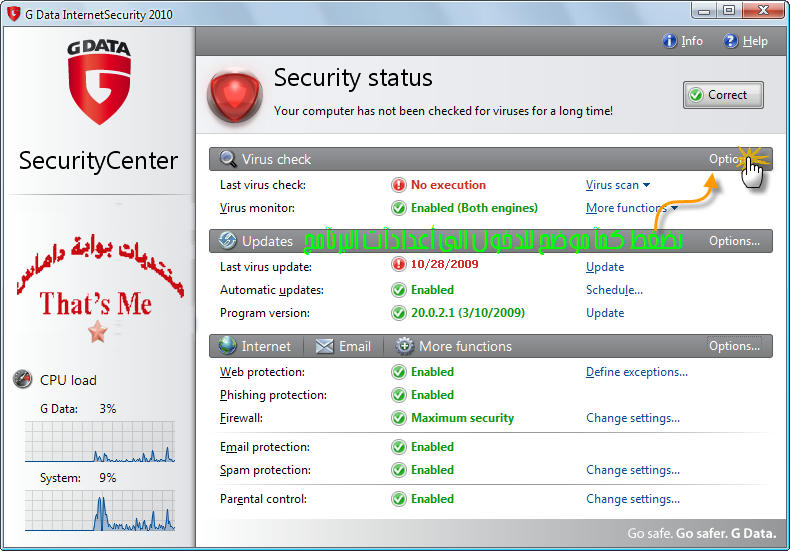Open Updates section Options
790x551 pixels.
(734, 241)
